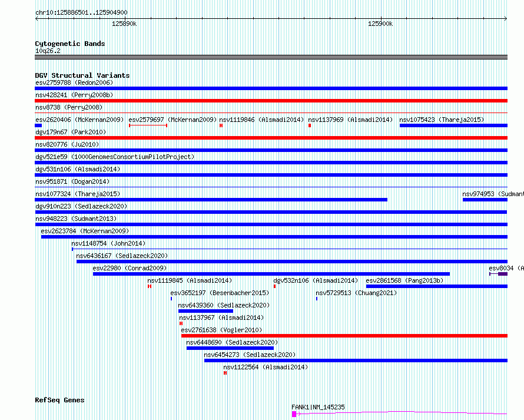
Task: Select the esv2579697 (McKernan2009) red interval glyph
Action: (148, 125)
